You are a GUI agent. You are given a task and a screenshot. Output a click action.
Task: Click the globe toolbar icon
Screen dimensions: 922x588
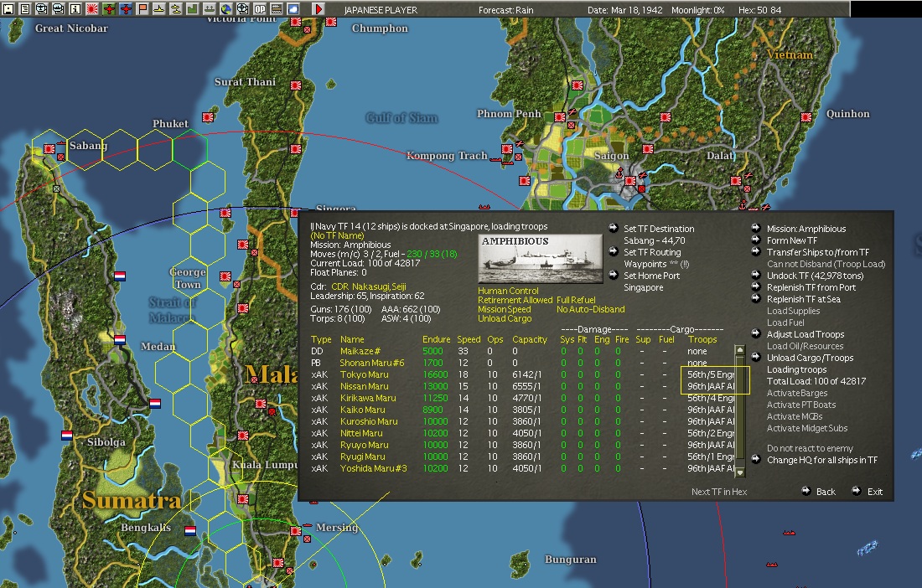click(226, 9)
